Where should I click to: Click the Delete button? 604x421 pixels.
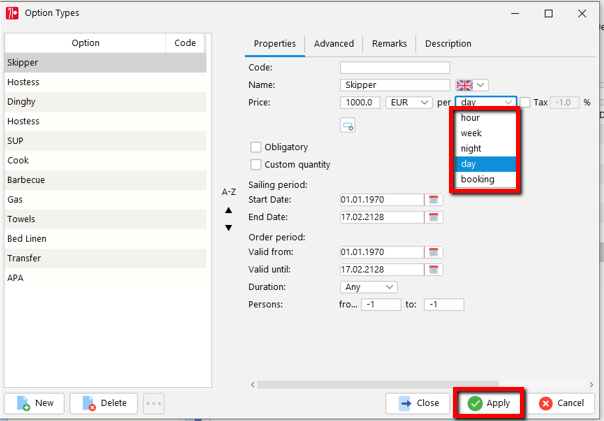click(104, 403)
